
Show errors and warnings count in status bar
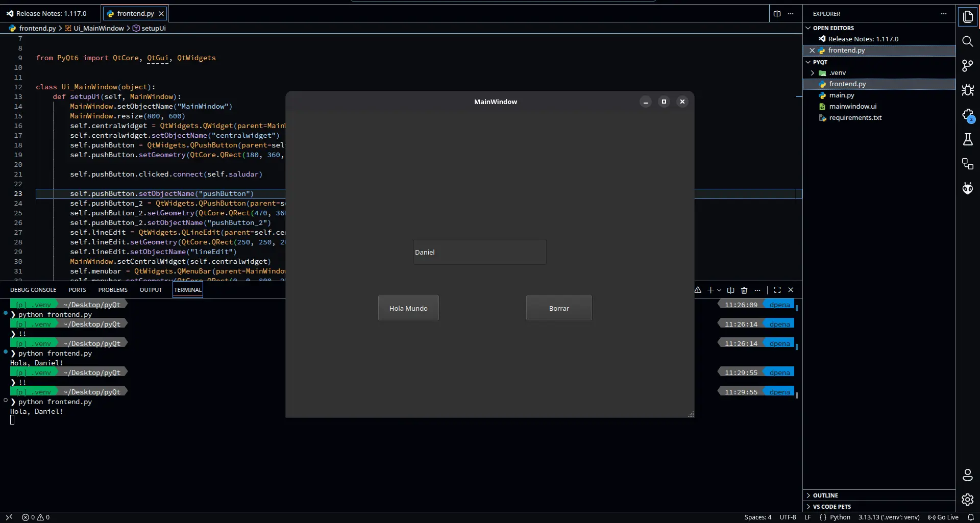pyautogui.click(x=36, y=517)
